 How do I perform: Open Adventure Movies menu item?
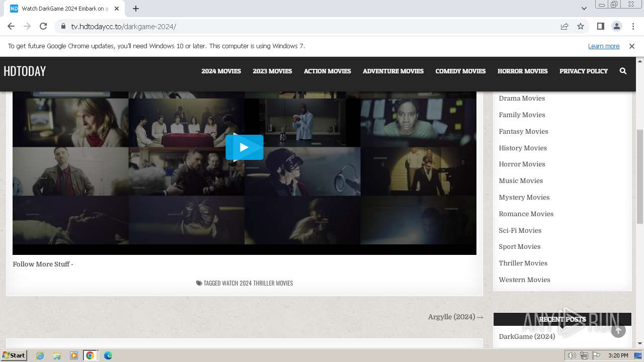pyautogui.click(x=393, y=71)
